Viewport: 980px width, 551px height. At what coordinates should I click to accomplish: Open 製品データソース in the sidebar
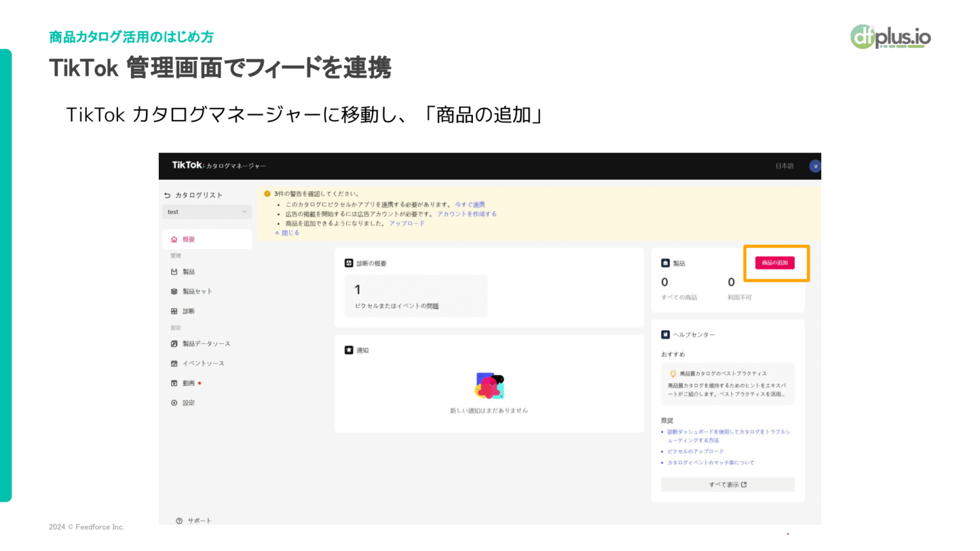(206, 344)
